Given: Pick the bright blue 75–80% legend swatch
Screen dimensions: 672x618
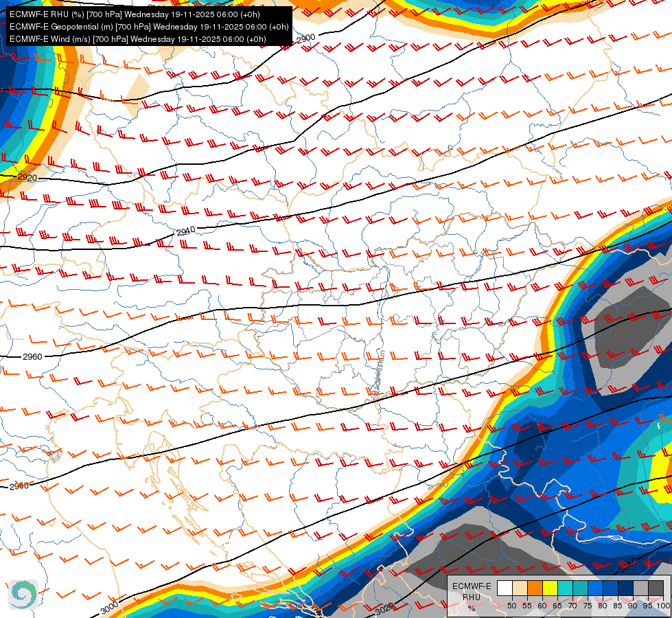Looking at the screenshot, I should pos(596,588).
